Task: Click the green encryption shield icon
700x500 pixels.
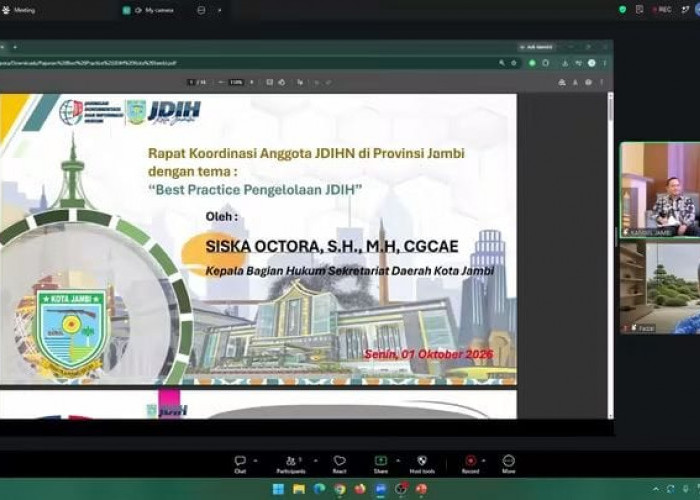Action: pos(622,9)
